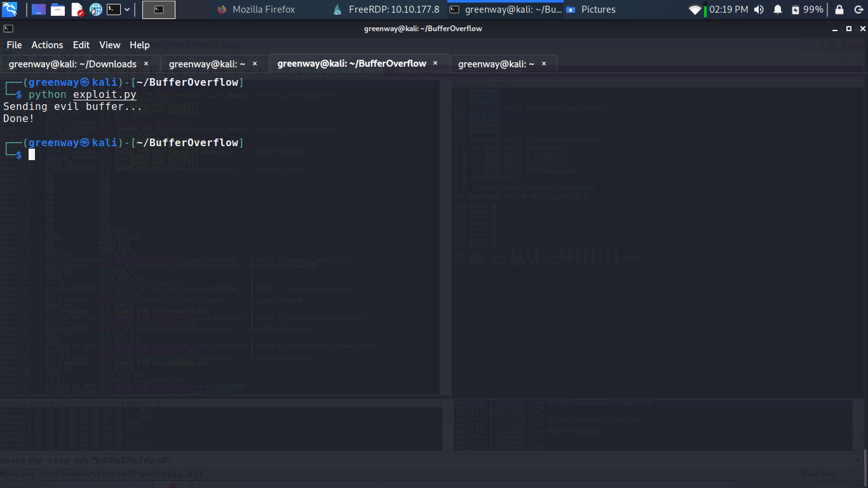This screenshot has height=488, width=868.
Task: Click the battery 99% indicator
Action: point(808,10)
